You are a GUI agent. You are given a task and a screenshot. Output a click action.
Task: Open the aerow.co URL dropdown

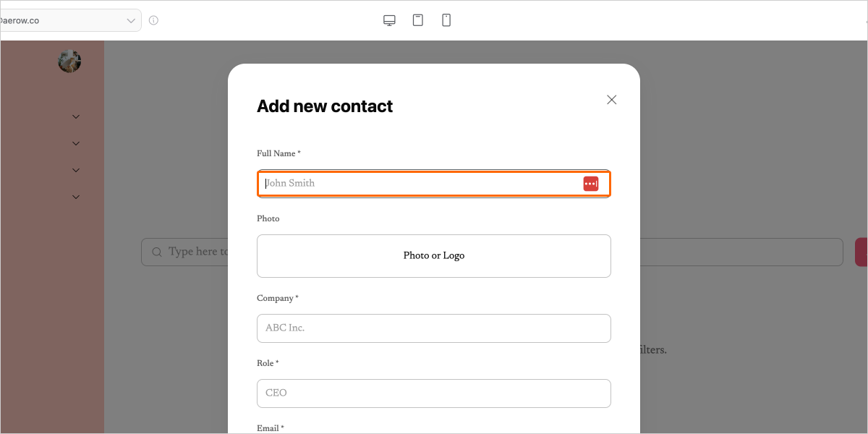(69, 20)
